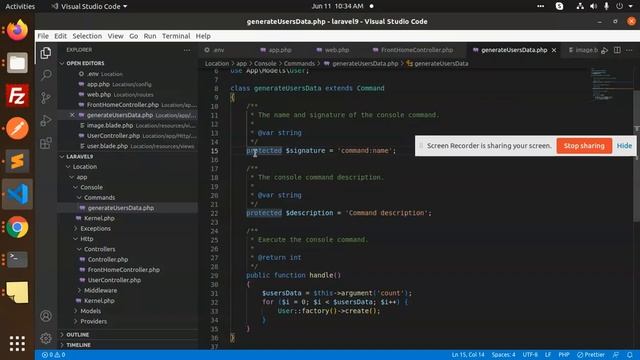Click the errors and warnings status indicator

tap(53, 355)
